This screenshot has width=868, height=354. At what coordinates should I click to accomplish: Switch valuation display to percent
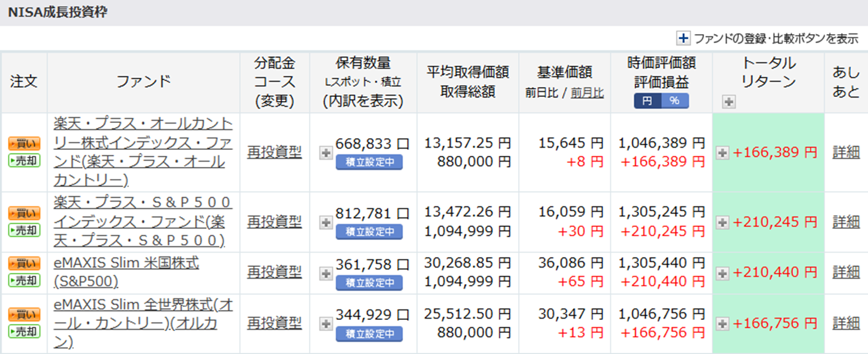tap(674, 101)
